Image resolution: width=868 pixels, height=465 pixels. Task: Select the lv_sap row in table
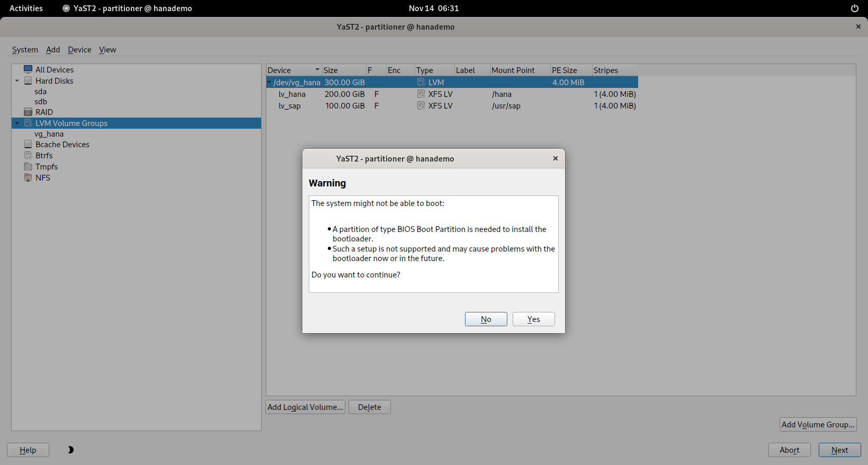pyautogui.click(x=452, y=105)
